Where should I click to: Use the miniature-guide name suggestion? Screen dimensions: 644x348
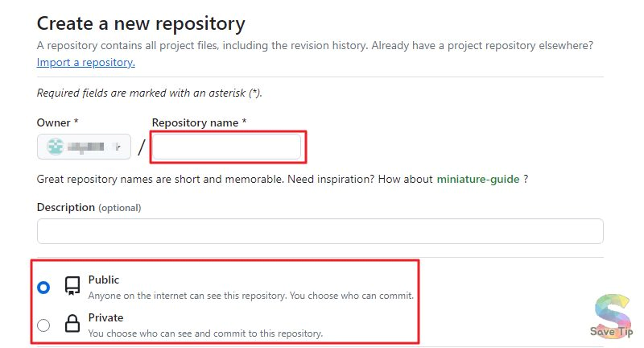pos(478,179)
